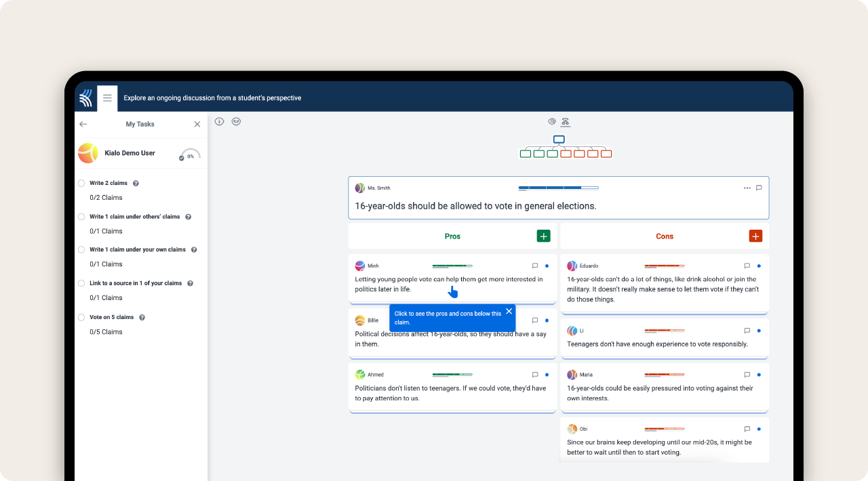Check the claim under your own claims circle
Image resolution: width=868 pixels, height=481 pixels.
coord(81,250)
